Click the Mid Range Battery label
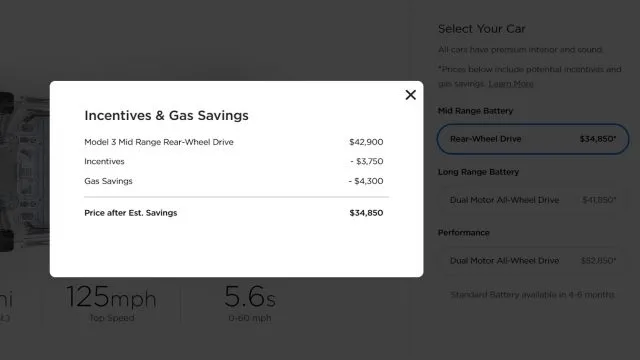640x360 pixels. (476, 111)
